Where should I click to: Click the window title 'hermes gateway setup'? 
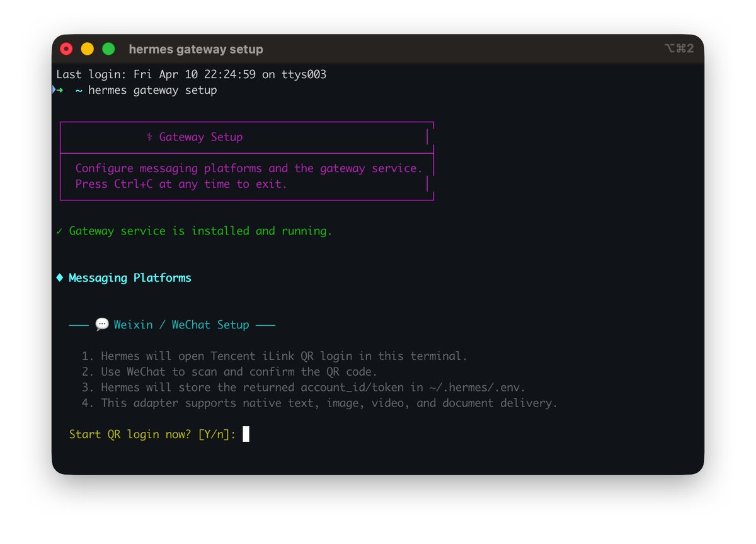196,49
